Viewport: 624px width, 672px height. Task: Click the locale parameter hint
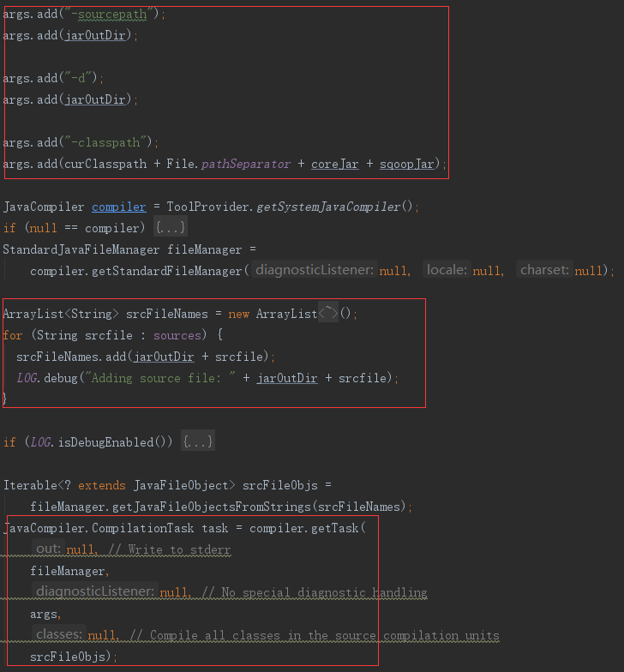[x=447, y=269]
